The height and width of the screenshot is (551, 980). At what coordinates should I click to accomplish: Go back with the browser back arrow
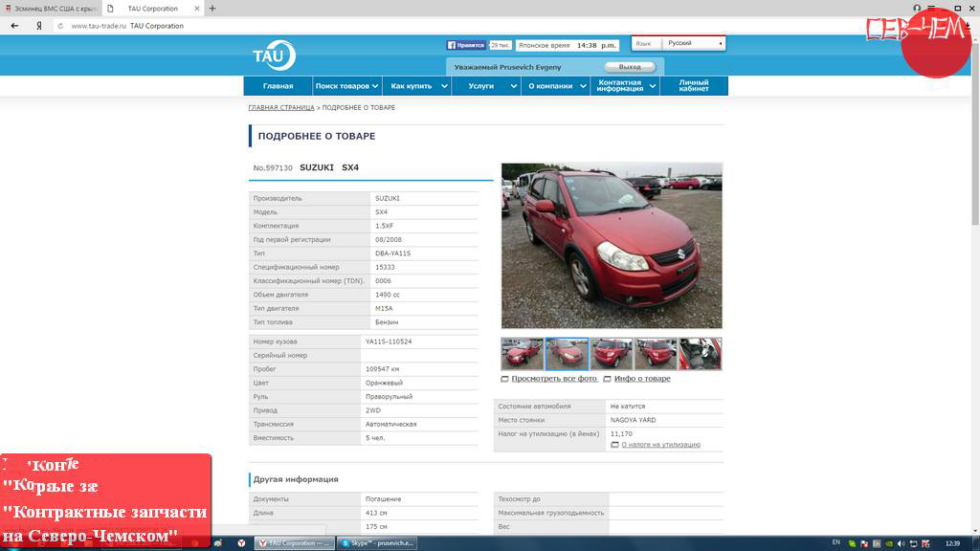coord(15,26)
